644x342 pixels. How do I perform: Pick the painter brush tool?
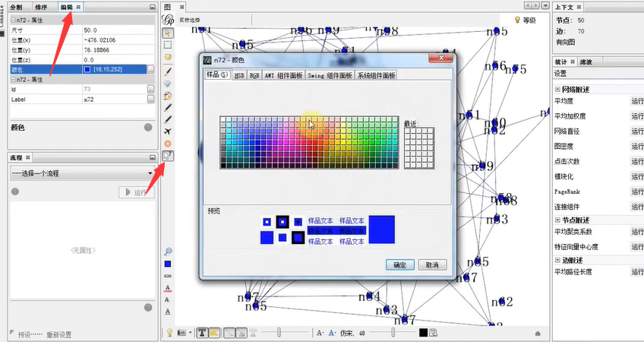(168, 72)
